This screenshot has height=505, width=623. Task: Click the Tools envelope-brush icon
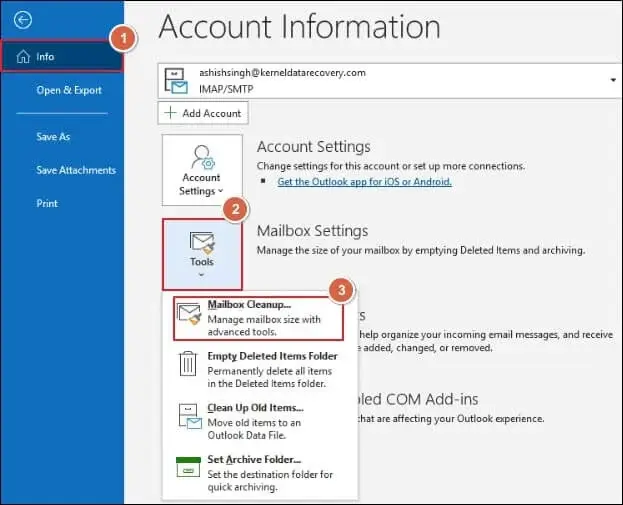pyautogui.click(x=201, y=243)
